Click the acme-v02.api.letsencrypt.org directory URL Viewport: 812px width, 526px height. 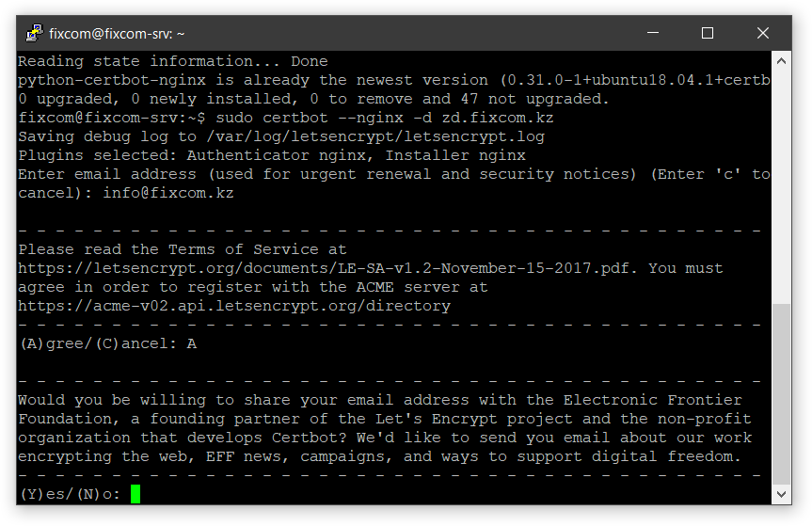tap(234, 306)
